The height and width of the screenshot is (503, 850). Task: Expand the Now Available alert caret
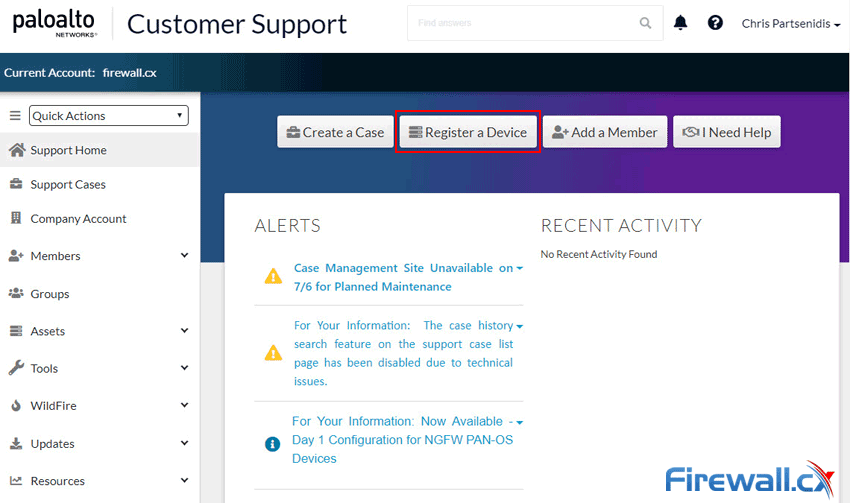click(x=520, y=423)
